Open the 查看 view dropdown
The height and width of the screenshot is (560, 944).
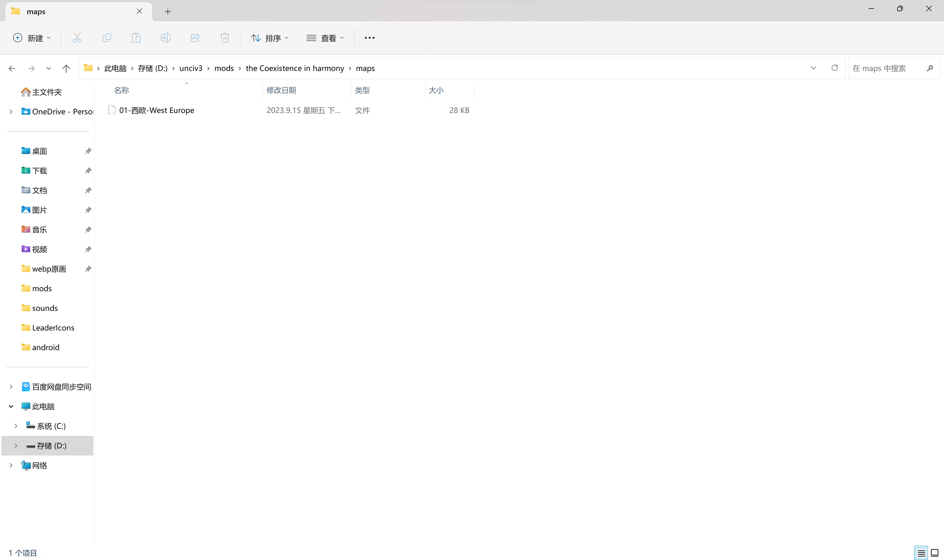(325, 38)
